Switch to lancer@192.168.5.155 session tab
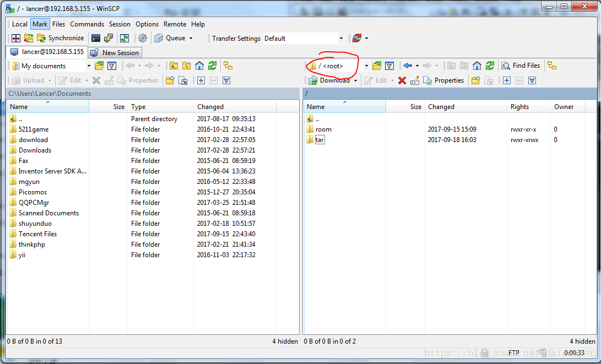Viewport: 601px width, 364px height. 47,52
